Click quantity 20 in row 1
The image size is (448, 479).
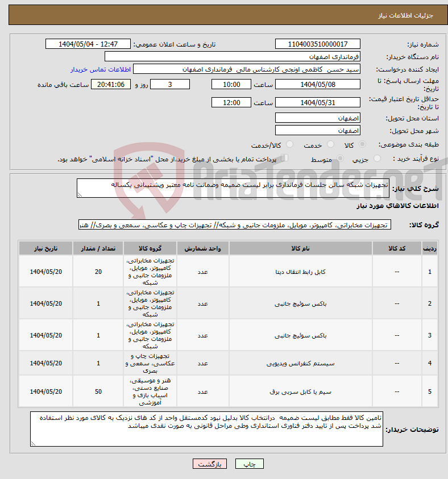98,272
